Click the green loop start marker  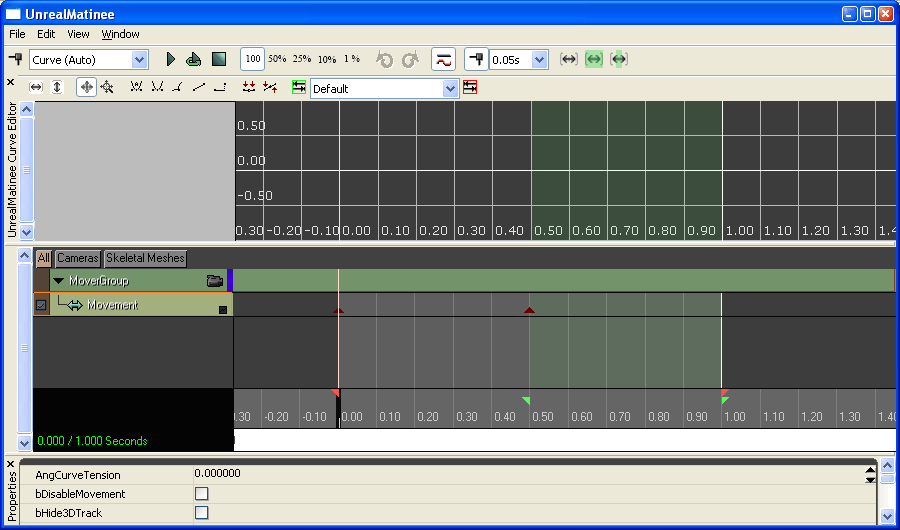(x=526, y=400)
